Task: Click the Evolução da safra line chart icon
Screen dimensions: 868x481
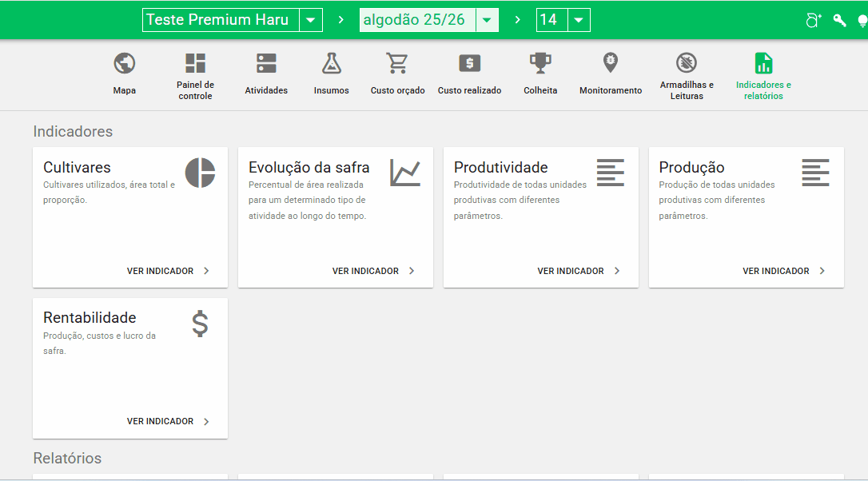Action: 405,173
